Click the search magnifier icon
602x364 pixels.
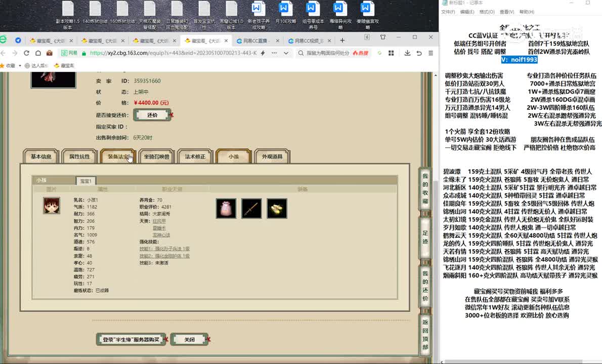[301, 53]
